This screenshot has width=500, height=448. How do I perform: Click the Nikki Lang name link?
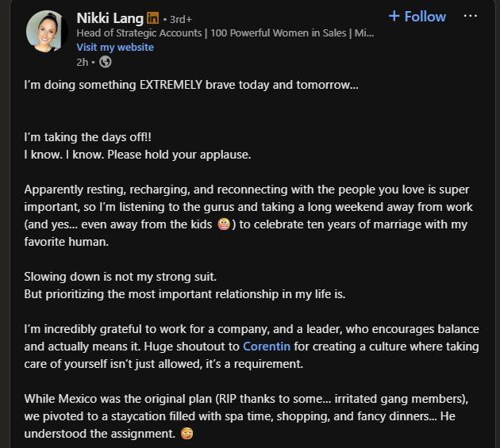pos(110,17)
